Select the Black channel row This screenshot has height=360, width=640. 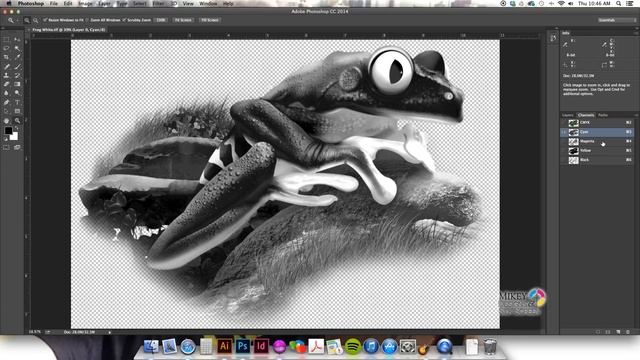pyautogui.click(x=596, y=160)
